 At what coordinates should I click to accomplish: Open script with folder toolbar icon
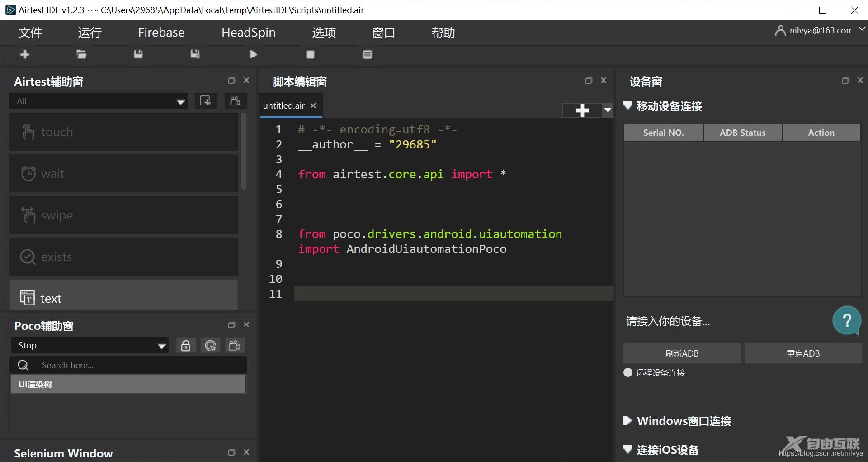point(81,54)
